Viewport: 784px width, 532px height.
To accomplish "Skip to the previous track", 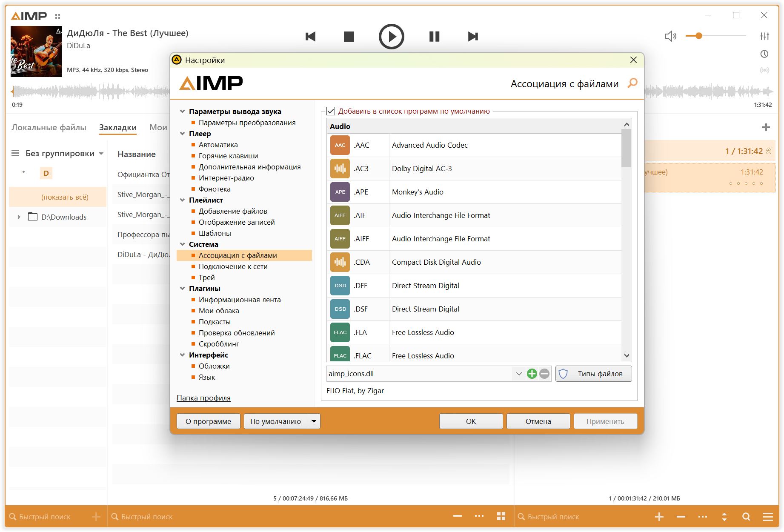I will 311,37.
